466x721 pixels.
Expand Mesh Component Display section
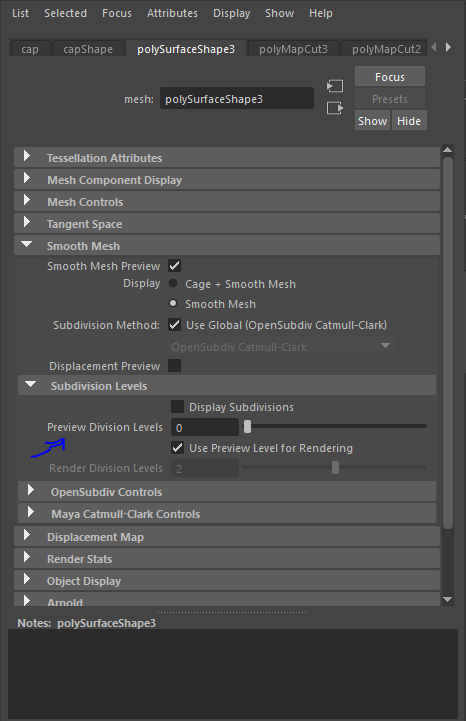(x=227, y=180)
